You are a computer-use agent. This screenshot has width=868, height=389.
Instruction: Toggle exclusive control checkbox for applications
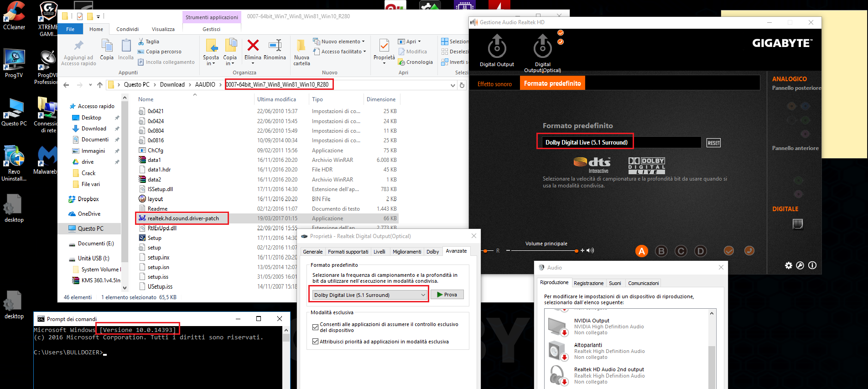click(x=315, y=327)
